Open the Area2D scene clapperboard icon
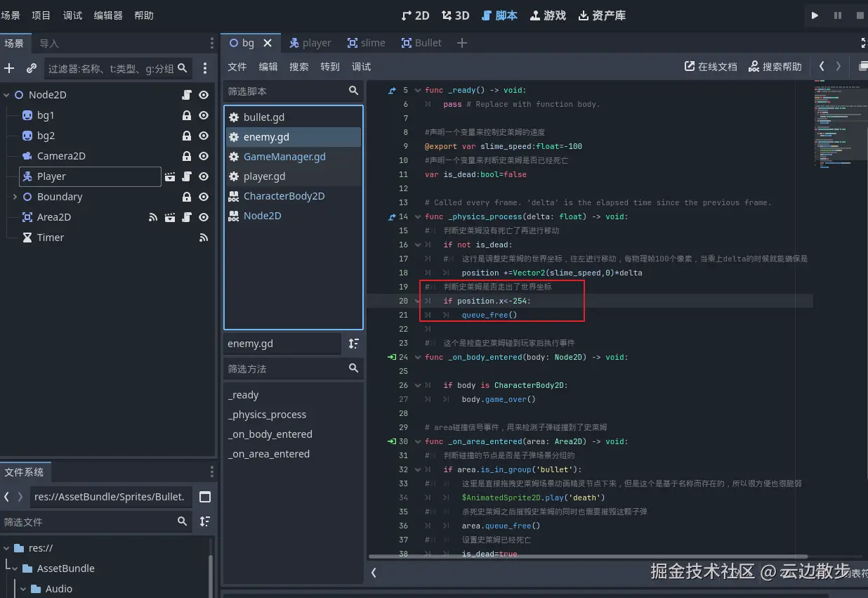868x598 pixels. [x=170, y=217]
